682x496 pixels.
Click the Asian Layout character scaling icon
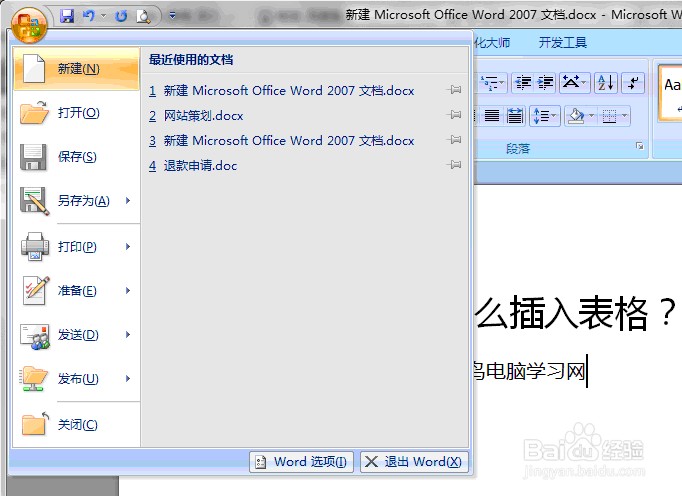pos(571,82)
